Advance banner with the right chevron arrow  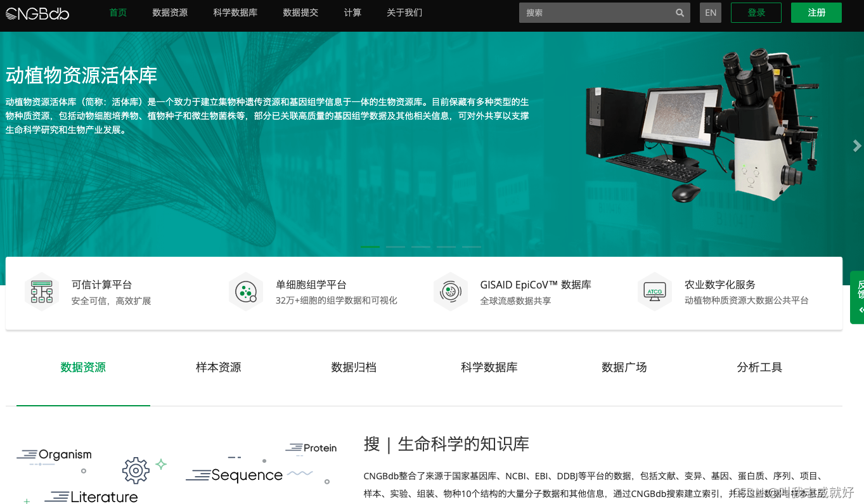pos(856,146)
